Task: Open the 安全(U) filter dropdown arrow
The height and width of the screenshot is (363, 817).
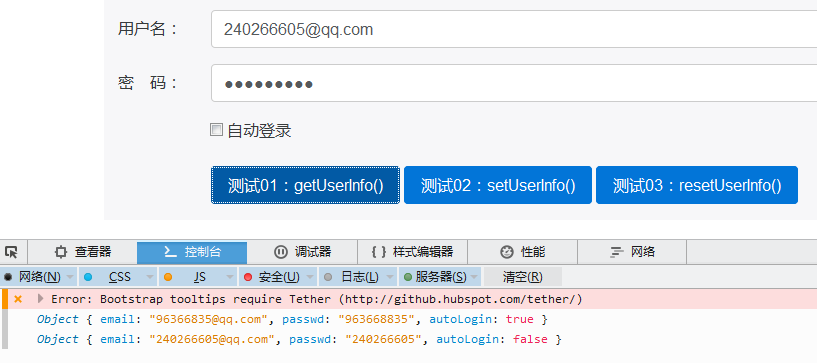Action: coord(309,278)
